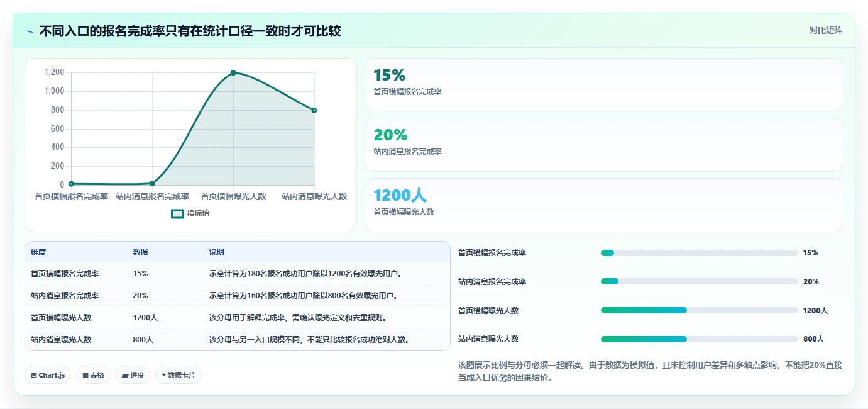Screen dimensions: 868x409
Task: Click the progress bar for 站内消息报名完成率
Action: [699, 282]
